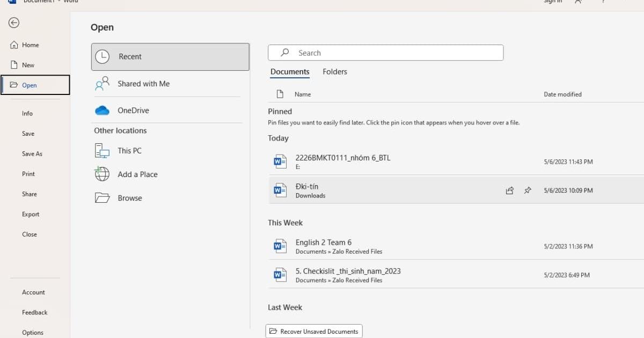The image size is (644, 338).
Task: Open Browse folder dialog
Action: pos(130,198)
